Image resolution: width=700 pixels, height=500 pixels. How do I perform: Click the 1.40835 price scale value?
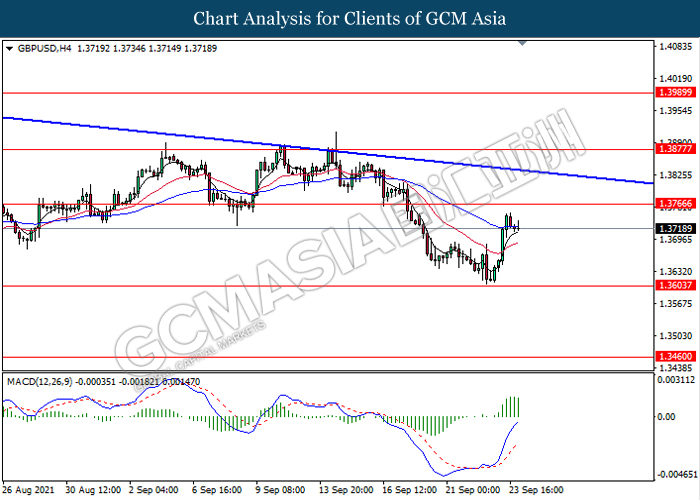(x=675, y=46)
